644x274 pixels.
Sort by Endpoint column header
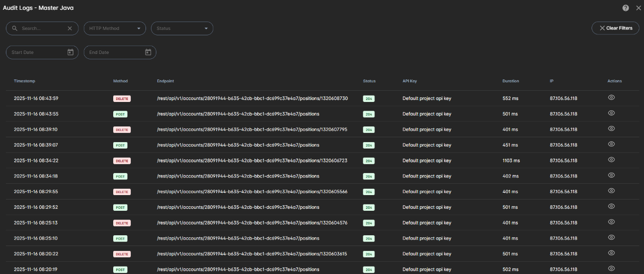pyautogui.click(x=166, y=81)
